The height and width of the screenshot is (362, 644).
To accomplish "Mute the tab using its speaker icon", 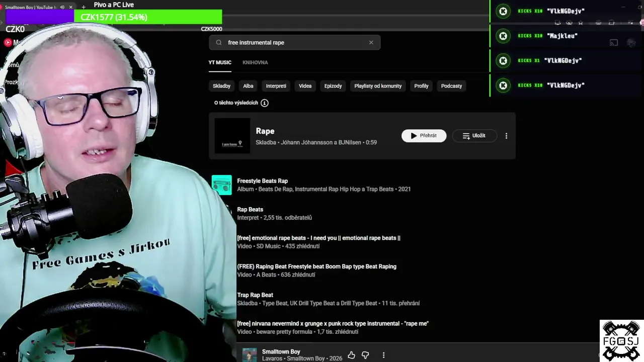I will tap(62, 8).
